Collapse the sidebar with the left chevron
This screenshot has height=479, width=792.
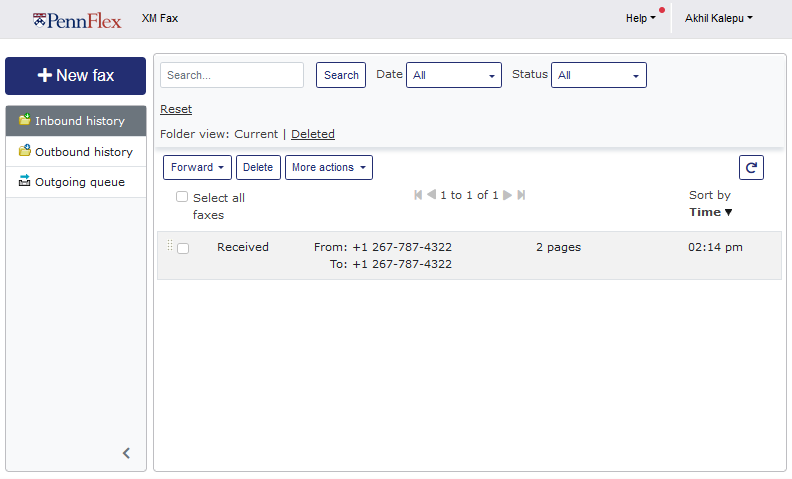[126, 453]
